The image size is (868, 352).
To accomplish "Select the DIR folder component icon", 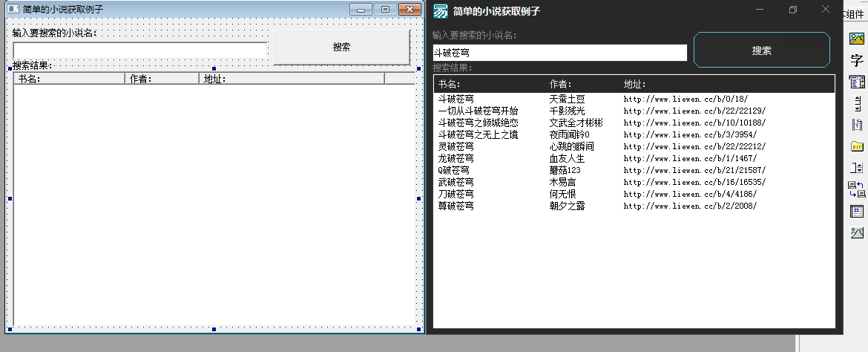I will click(x=856, y=146).
